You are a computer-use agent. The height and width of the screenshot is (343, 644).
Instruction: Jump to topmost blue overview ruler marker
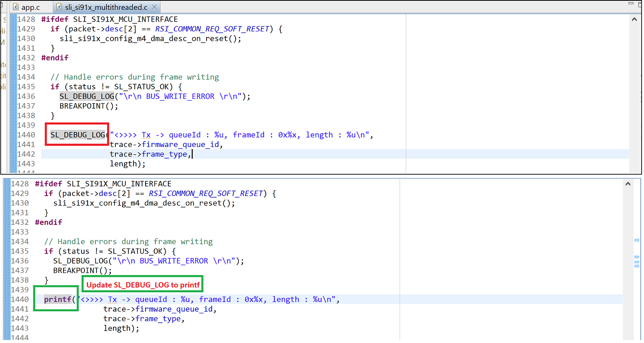point(636,241)
